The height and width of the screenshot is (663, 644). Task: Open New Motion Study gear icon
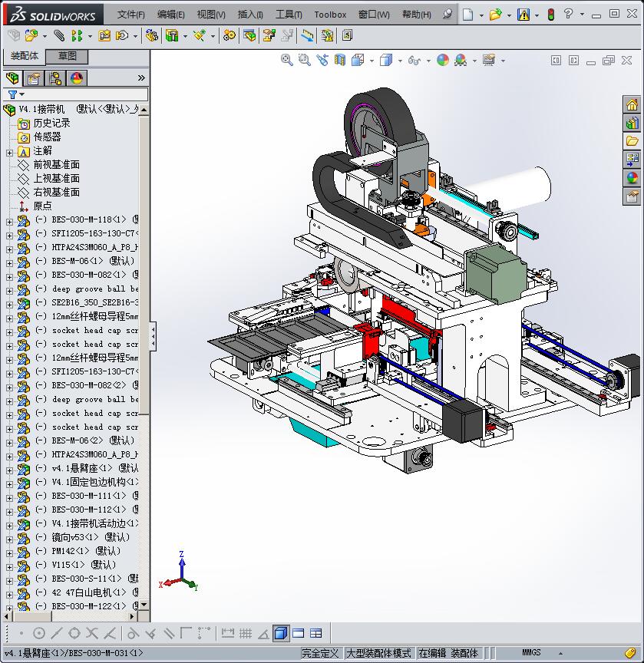point(230,35)
